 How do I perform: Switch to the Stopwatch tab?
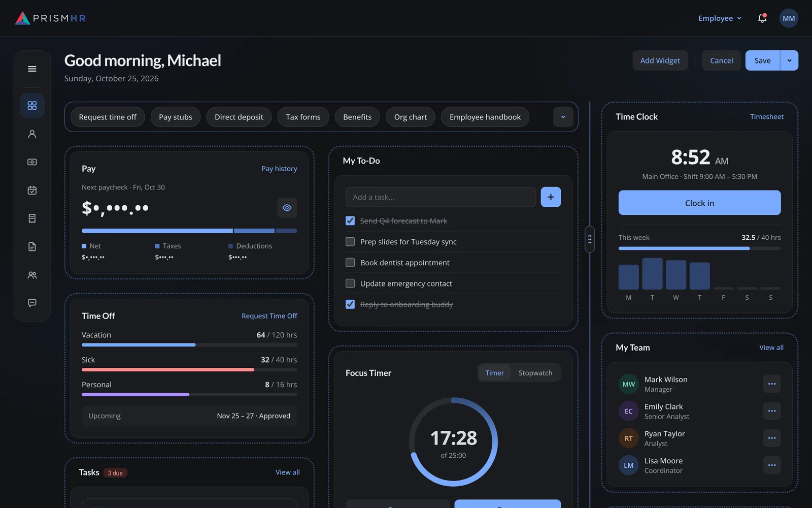(x=535, y=373)
